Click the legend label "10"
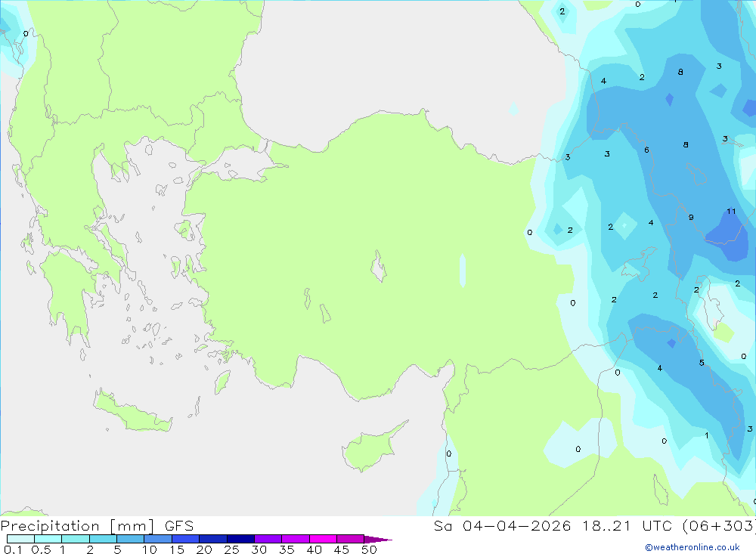 coord(150,549)
